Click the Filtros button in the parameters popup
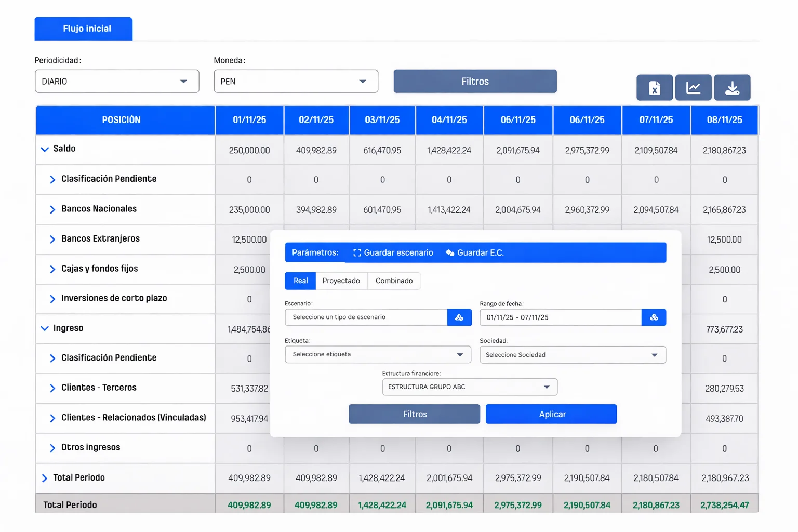The width and height of the screenshot is (798, 532). pos(414,414)
